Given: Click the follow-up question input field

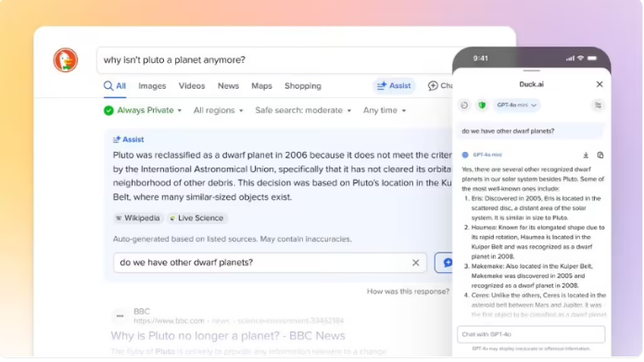Looking at the screenshot, I should click(270, 263).
